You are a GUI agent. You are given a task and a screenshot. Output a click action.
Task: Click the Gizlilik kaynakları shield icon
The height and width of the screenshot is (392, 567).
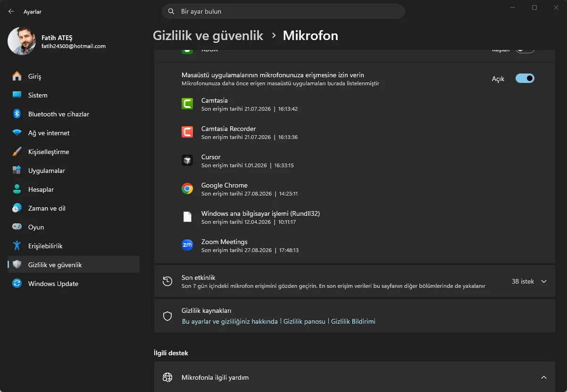point(167,316)
